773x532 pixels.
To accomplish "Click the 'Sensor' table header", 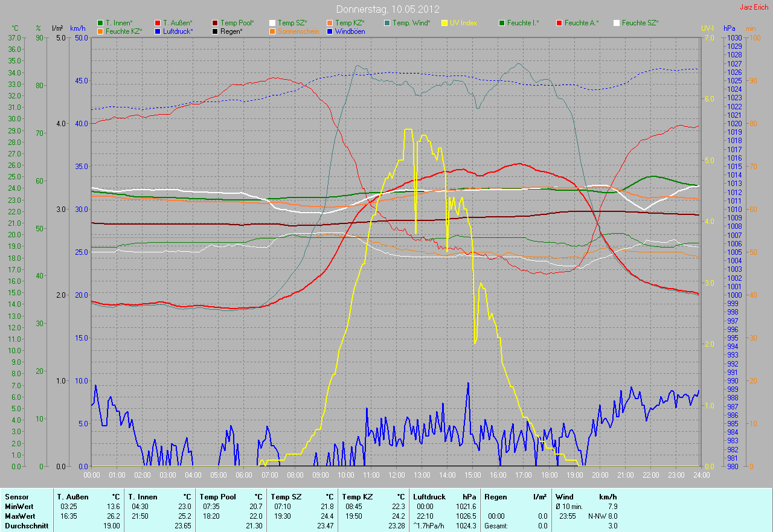I will (x=16, y=497).
